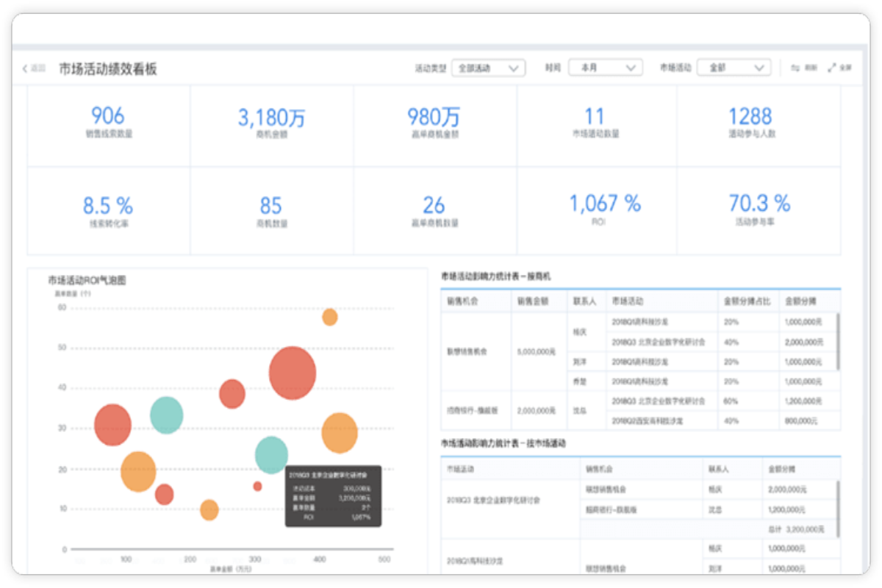This screenshot has height=588, width=882.
Task: Select the 3,180万 商机金额 metric card
Action: click(271, 123)
